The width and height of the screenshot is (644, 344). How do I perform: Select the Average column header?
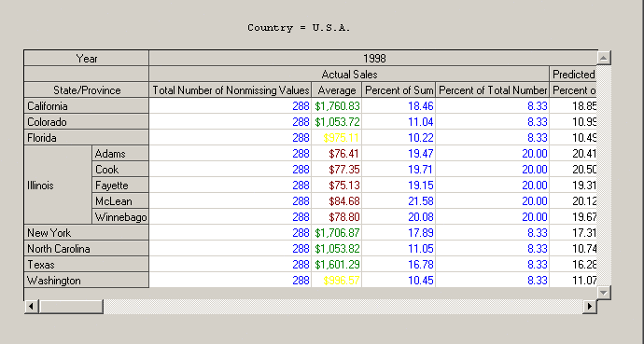pyautogui.click(x=337, y=89)
